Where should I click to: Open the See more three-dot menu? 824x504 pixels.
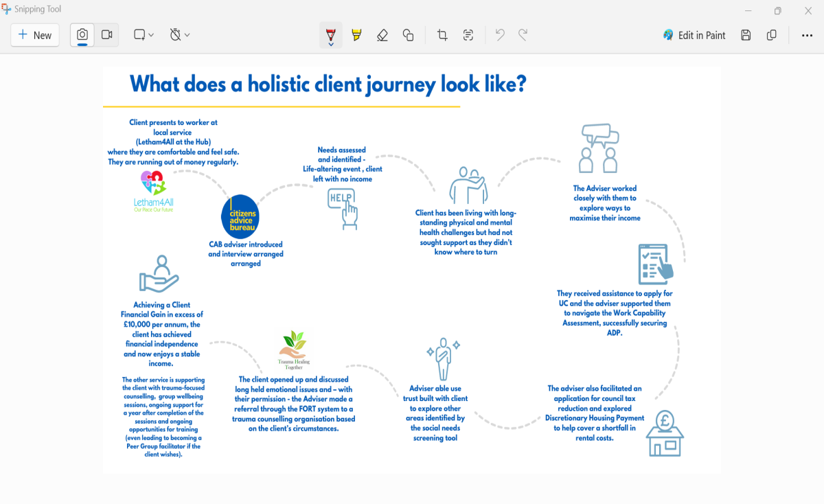click(807, 35)
